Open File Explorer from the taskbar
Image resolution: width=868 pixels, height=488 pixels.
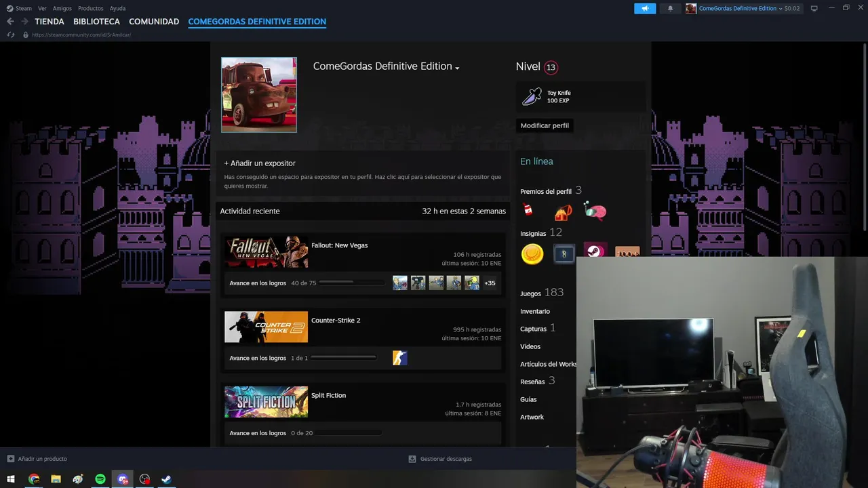click(56, 479)
